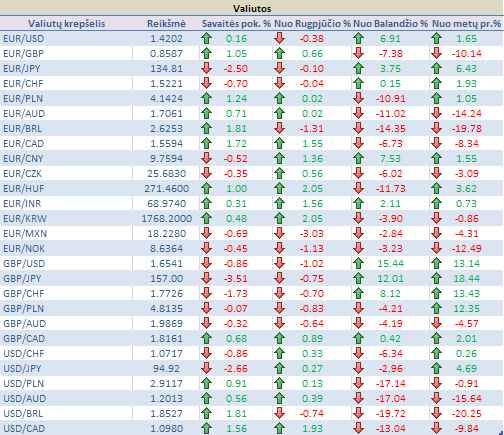Click the green arrow next to USD/CAD weekly 1.56

[207, 428]
